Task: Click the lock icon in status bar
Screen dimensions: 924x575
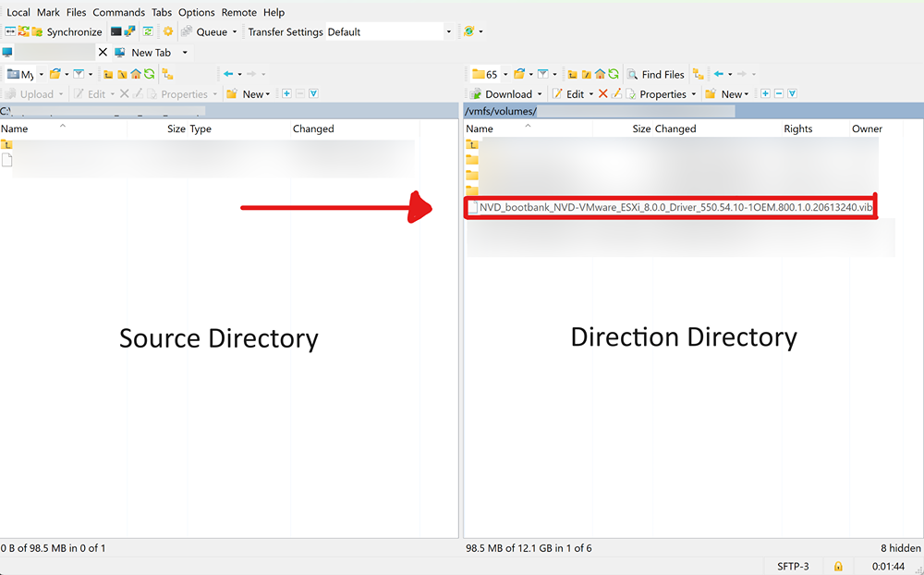Action: (x=838, y=566)
